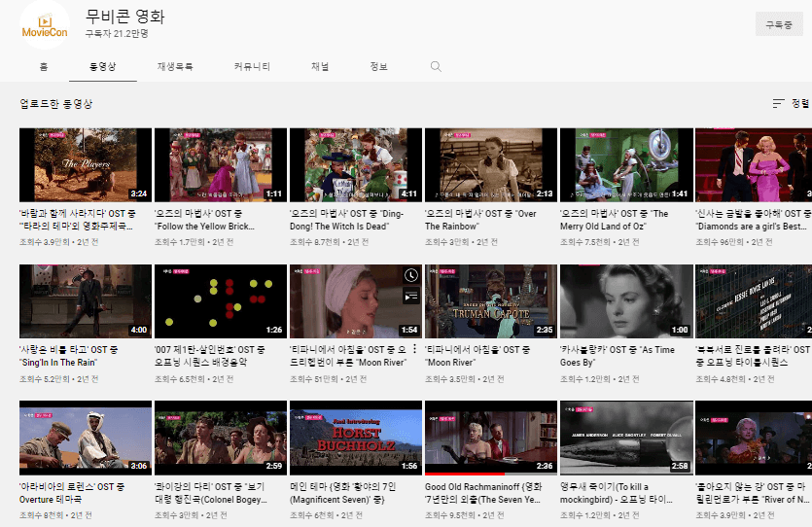Open the 콰이강의 다리 title link
This screenshot has height=527, width=812.
pos(211,493)
